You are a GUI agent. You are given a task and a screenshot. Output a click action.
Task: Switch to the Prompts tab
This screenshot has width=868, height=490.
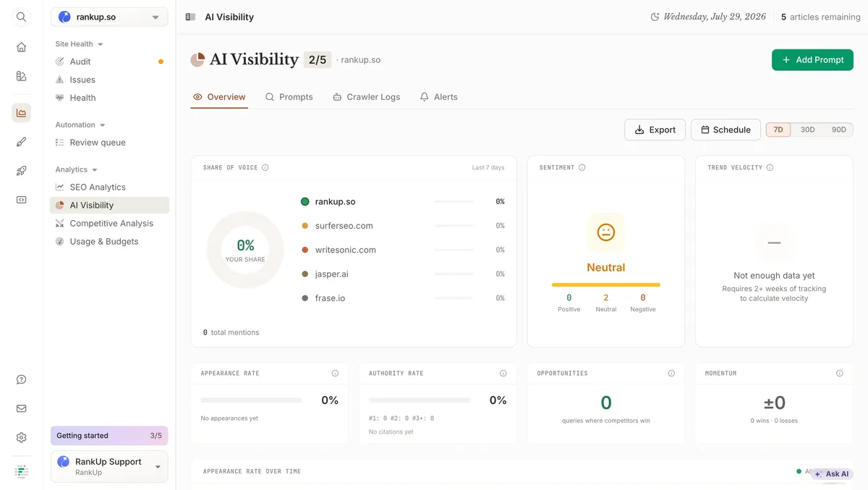pyautogui.click(x=289, y=97)
